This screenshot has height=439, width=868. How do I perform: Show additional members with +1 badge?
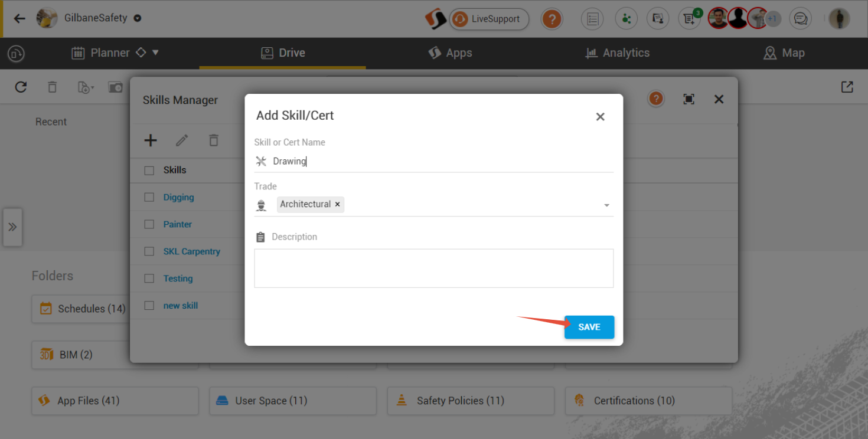(x=773, y=19)
